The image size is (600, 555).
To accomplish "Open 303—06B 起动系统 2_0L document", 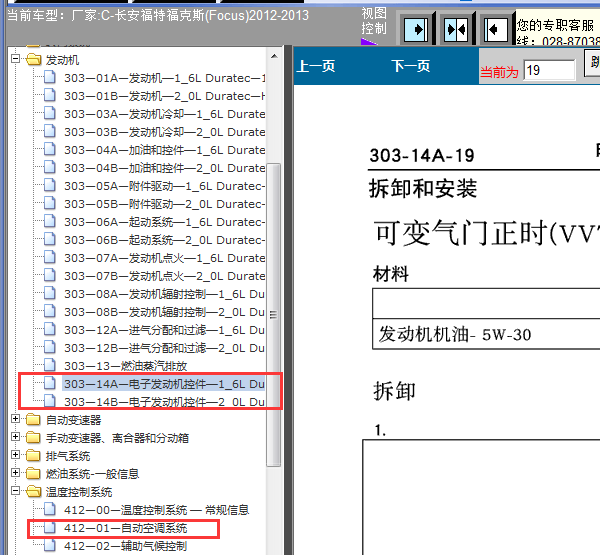I will [165, 240].
